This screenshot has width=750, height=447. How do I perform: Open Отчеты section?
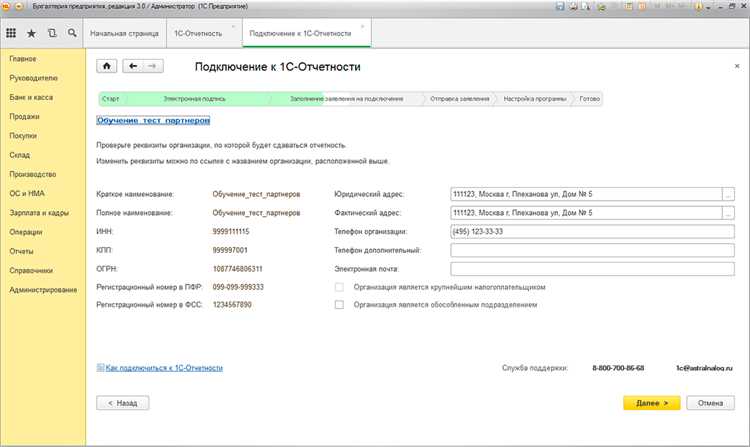[22, 251]
